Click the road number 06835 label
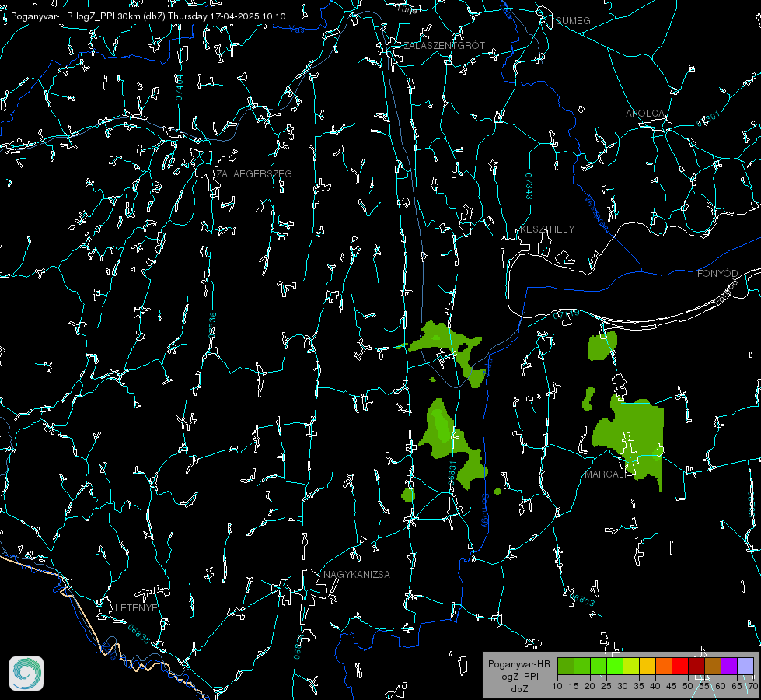 click(139, 635)
